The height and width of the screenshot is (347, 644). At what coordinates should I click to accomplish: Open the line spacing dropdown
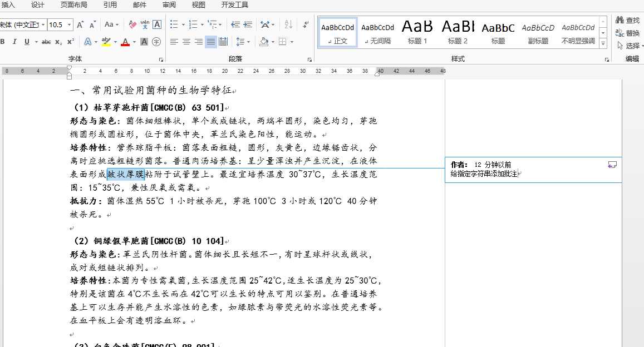click(243, 41)
